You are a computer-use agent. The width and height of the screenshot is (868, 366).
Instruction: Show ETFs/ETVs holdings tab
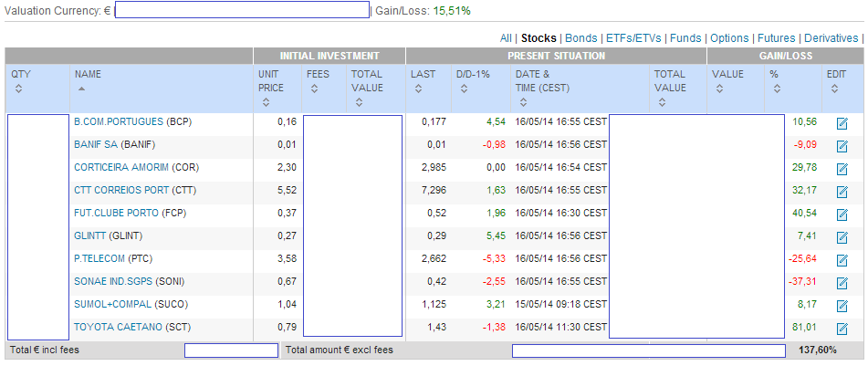point(633,38)
